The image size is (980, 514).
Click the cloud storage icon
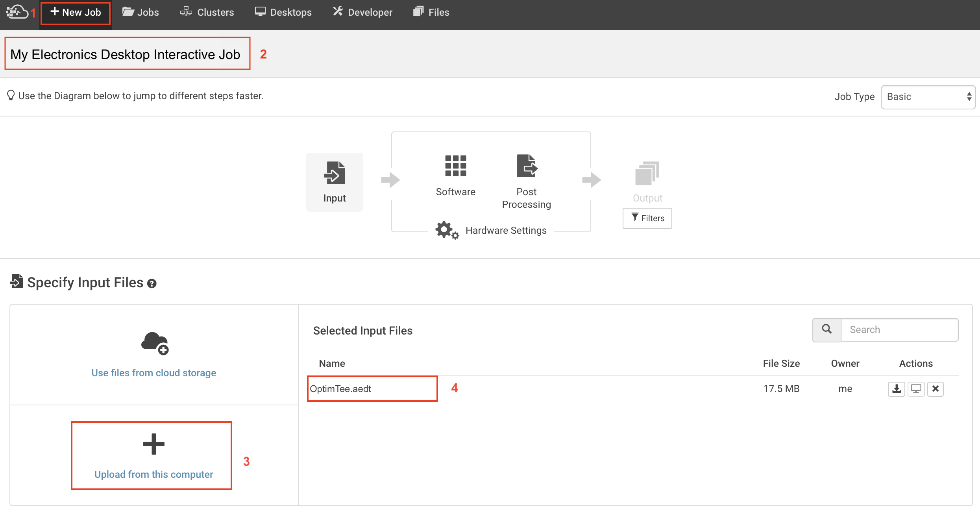coord(154,343)
